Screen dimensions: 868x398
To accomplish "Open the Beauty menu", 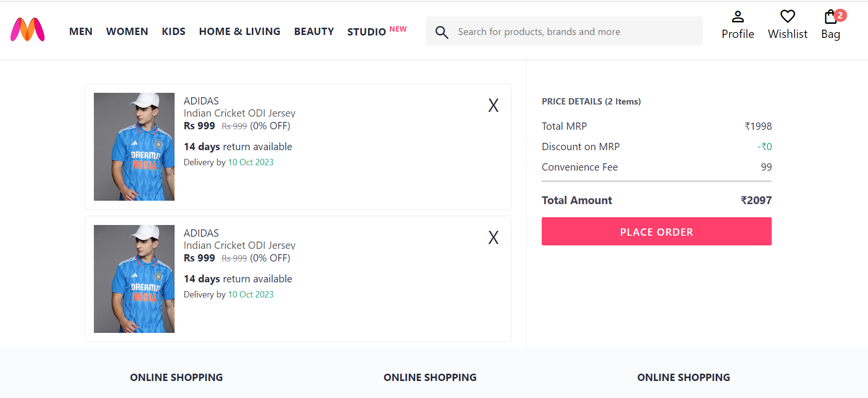I will click(314, 32).
